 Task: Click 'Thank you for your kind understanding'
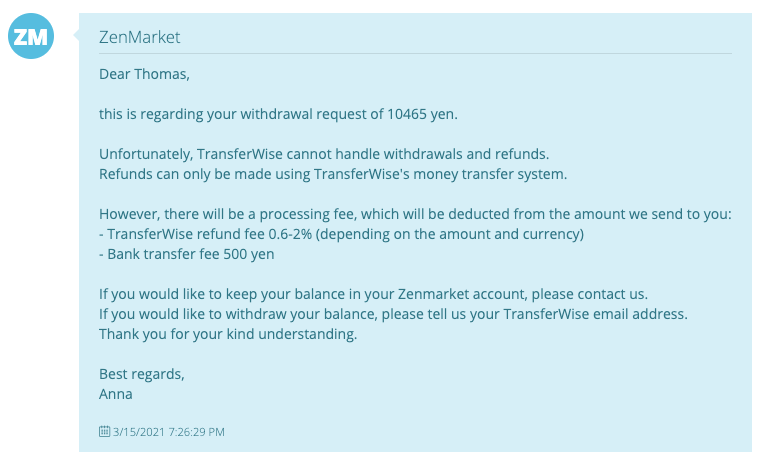pyautogui.click(x=228, y=334)
